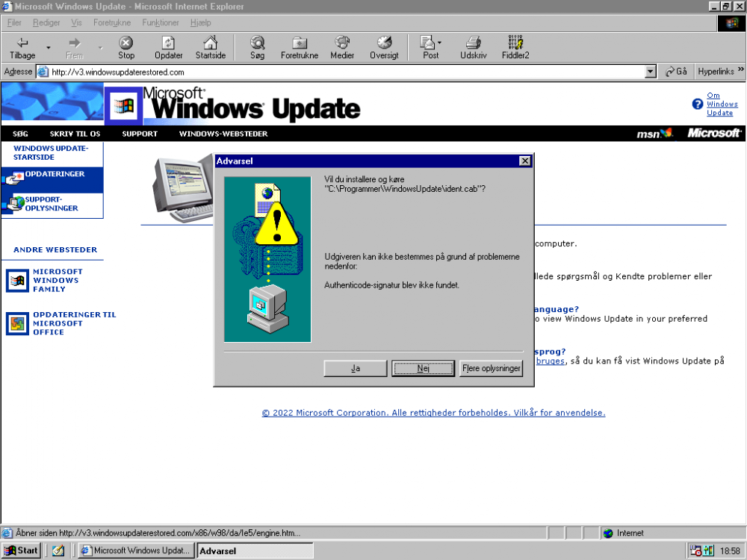Click the Opdater refresh icon

click(168, 43)
